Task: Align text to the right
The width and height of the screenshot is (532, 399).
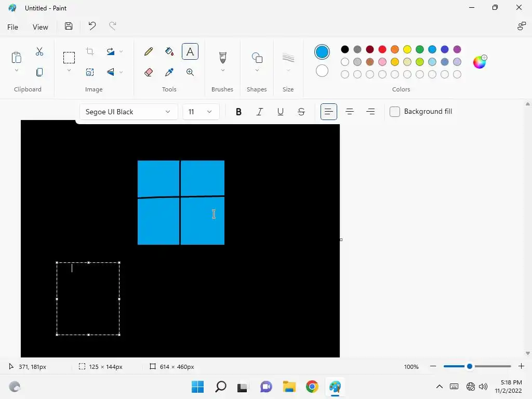Action: point(370,112)
